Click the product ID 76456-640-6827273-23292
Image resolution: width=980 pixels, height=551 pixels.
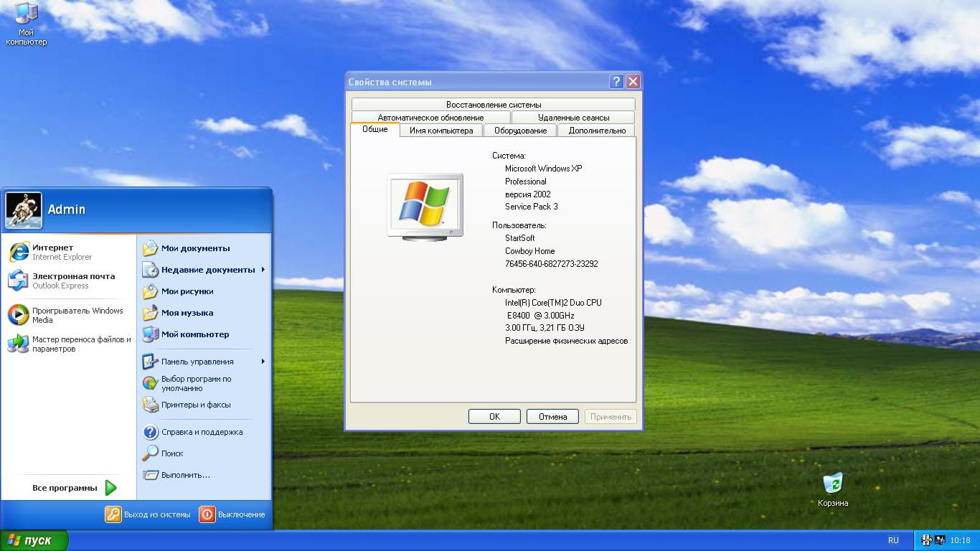pos(552,264)
